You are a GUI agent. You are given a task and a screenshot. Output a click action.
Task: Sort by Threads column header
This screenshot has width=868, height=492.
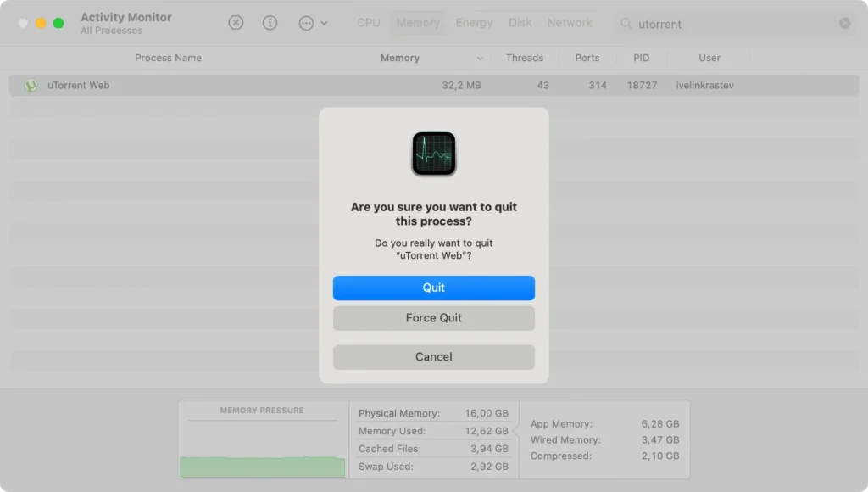pyautogui.click(x=524, y=58)
